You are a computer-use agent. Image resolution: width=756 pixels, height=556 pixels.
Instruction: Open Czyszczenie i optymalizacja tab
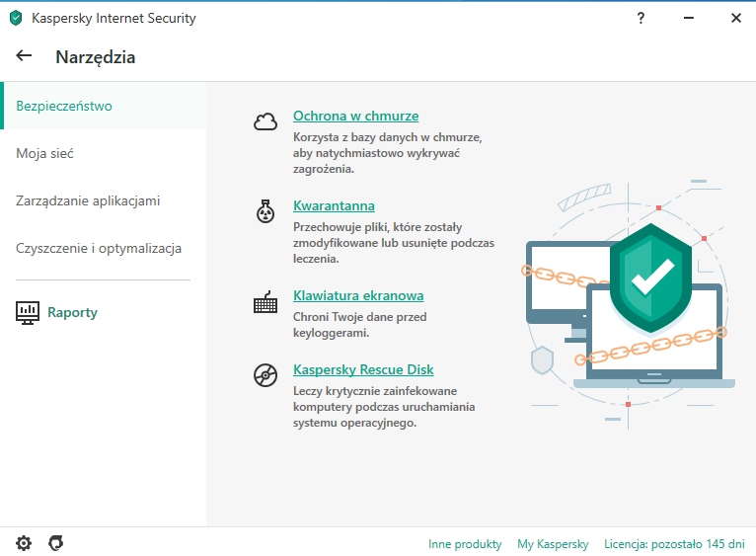pyautogui.click(x=104, y=248)
